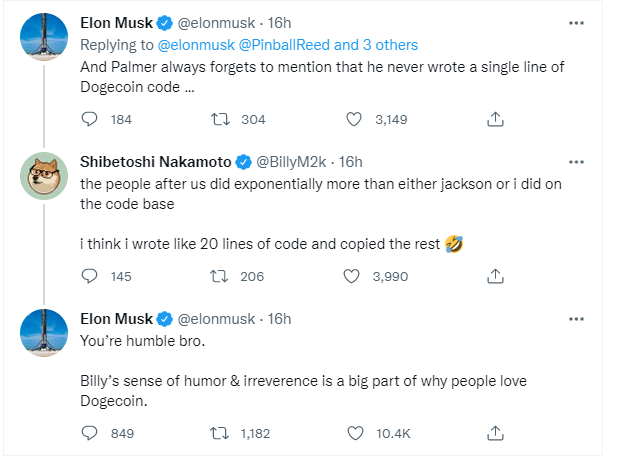Share the "You're humble bro" tweet
Image resolution: width=627 pixels, height=456 pixels.
click(494, 433)
